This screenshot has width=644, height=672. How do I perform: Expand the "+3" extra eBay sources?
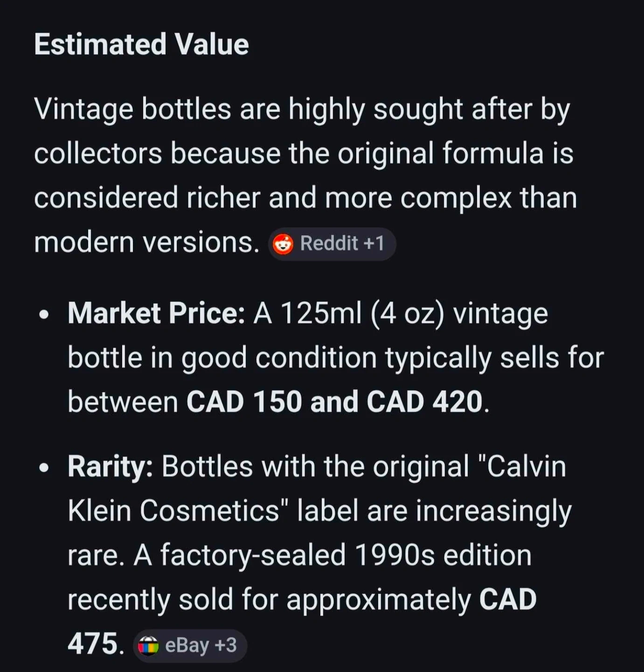tap(226, 645)
